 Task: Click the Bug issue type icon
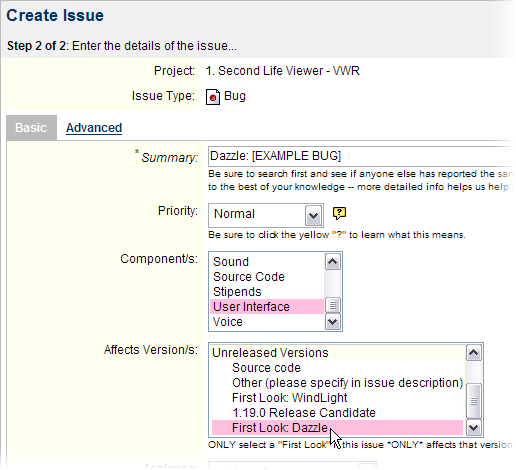tap(213, 97)
